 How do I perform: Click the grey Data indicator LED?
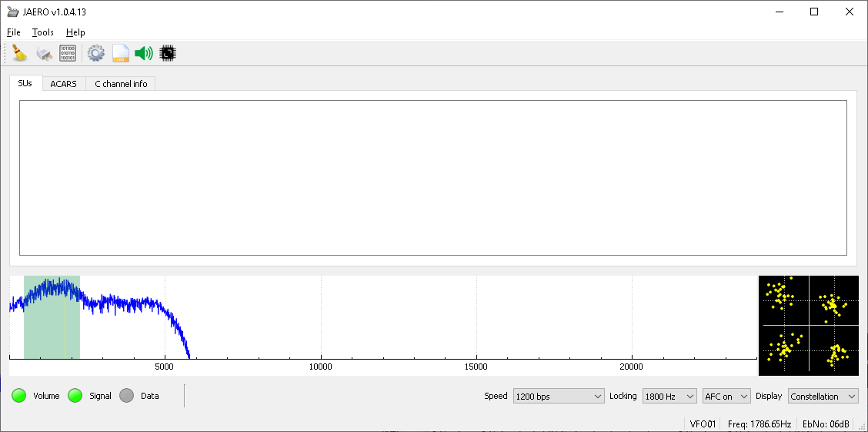click(x=127, y=396)
